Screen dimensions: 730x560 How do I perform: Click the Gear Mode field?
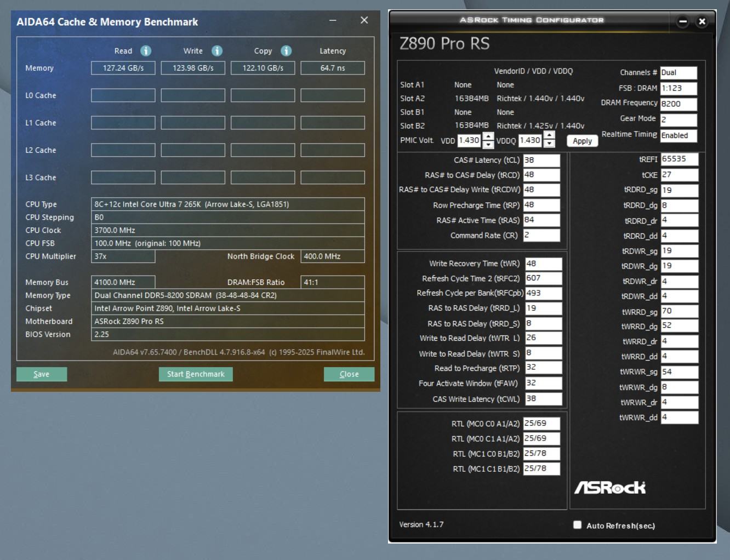click(x=678, y=119)
